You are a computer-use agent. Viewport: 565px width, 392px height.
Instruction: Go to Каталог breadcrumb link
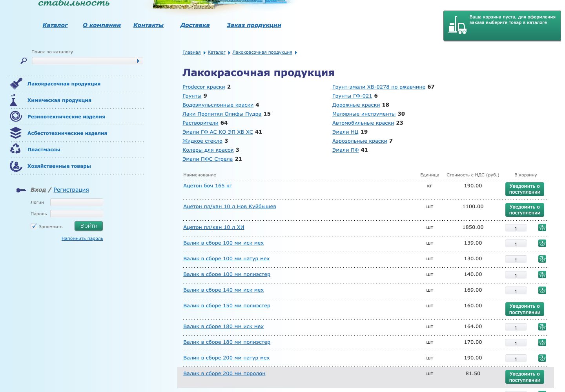tap(217, 52)
